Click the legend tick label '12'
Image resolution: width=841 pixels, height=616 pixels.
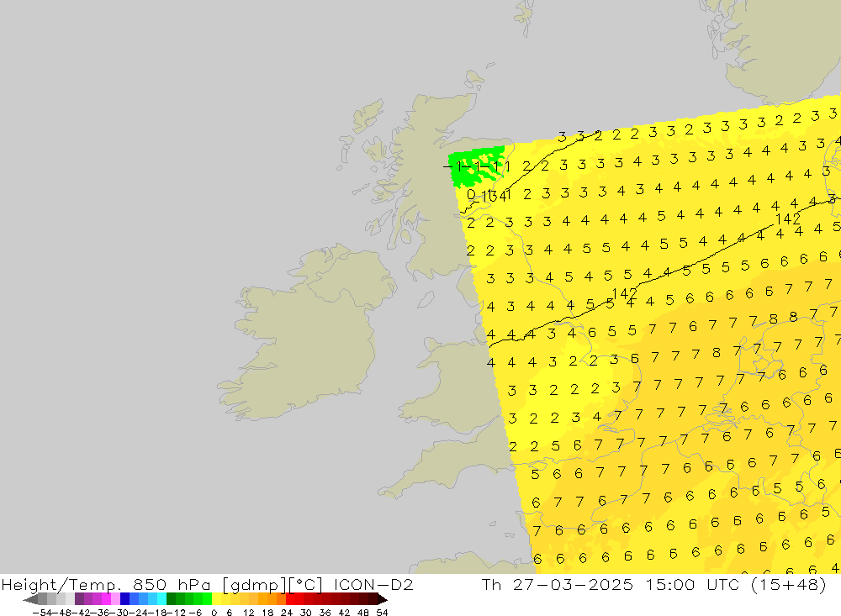click(x=248, y=613)
